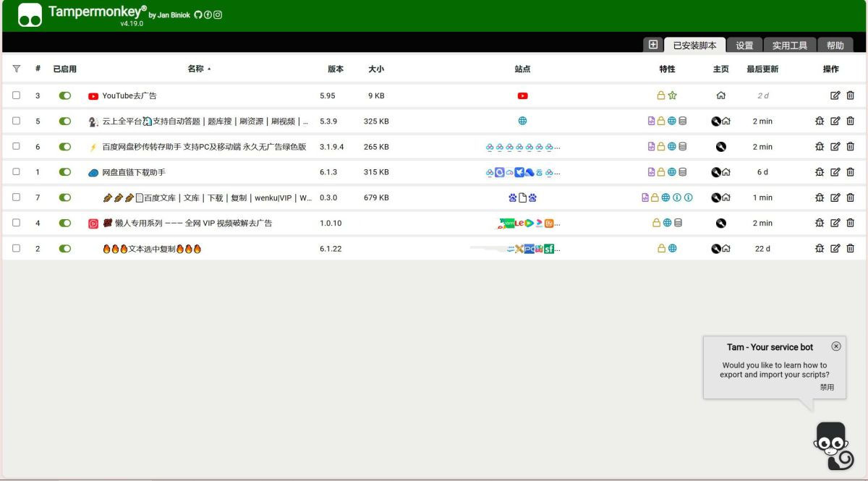
Task: Click the filter funnel icon in table header
Action: 17,69
